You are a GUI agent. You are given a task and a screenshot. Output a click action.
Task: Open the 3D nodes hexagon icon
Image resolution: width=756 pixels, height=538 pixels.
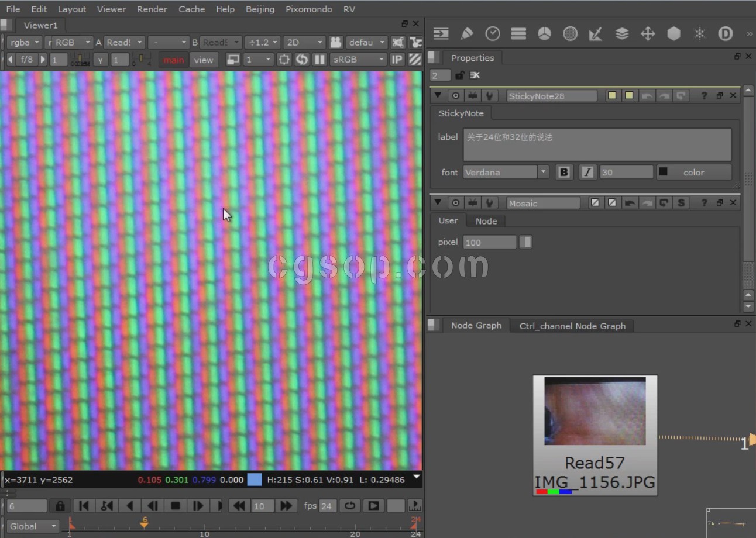pyautogui.click(x=673, y=34)
